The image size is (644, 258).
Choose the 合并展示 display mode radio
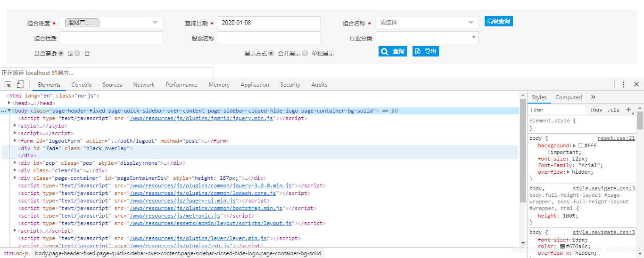pos(271,54)
